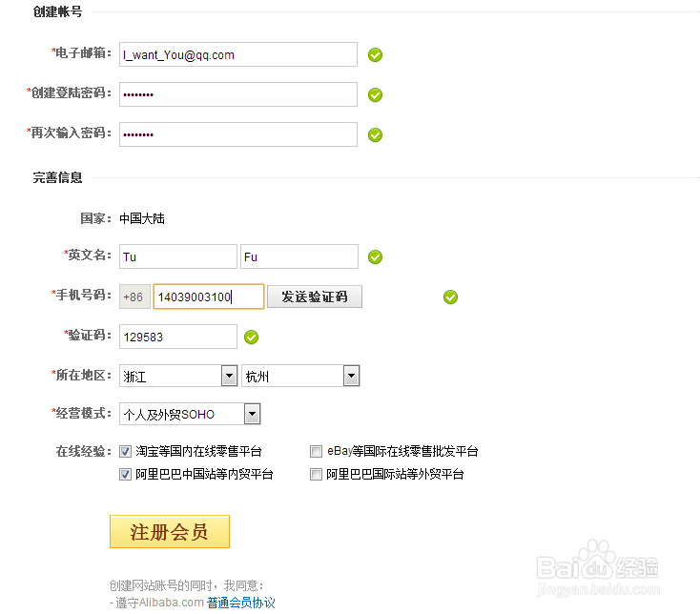The image size is (700, 614).
Task: Open the 普通会员协议 link
Action: tap(241, 603)
